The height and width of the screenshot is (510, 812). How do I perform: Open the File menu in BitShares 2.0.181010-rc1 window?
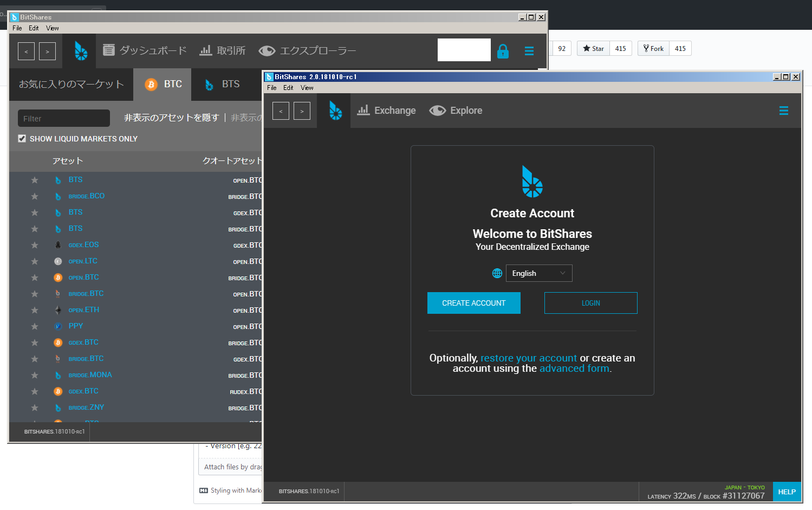(x=272, y=88)
